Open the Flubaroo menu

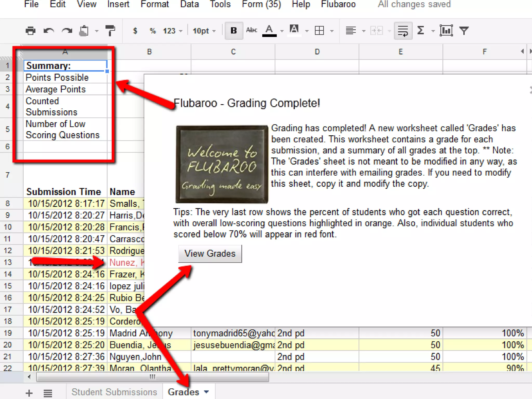point(338,4)
